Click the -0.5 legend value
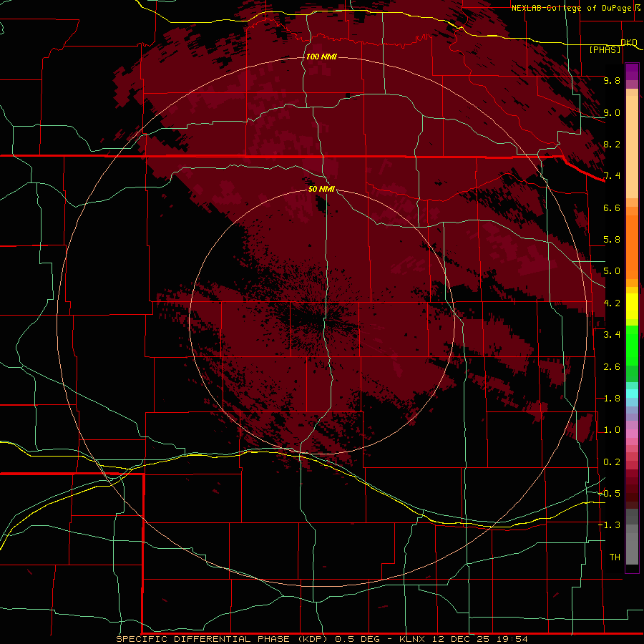644x644 pixels. tap(609, 494)
